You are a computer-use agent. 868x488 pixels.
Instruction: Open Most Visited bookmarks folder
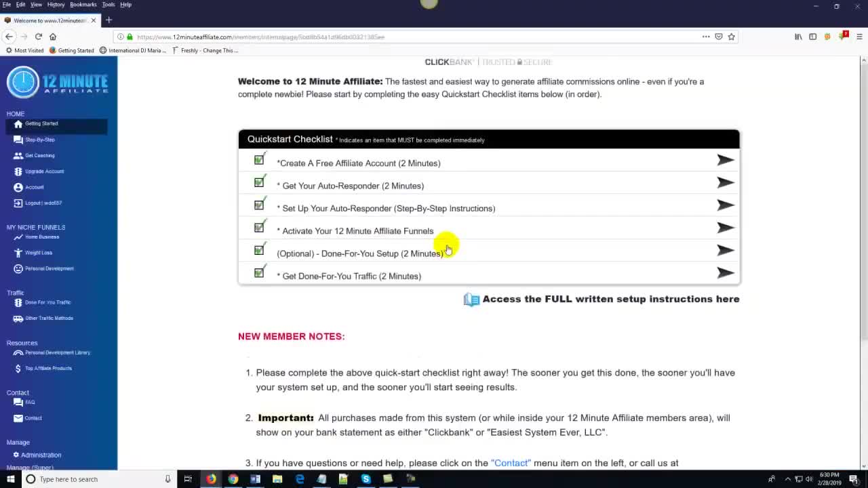coord(24,50)
